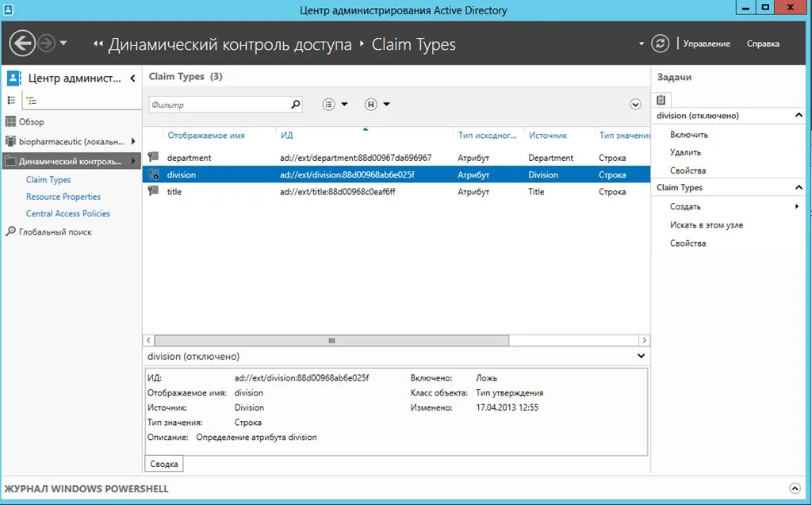Open dropdown arrow left of refresh icon
This screenshot has height=505, width=812.
[641, 44]
